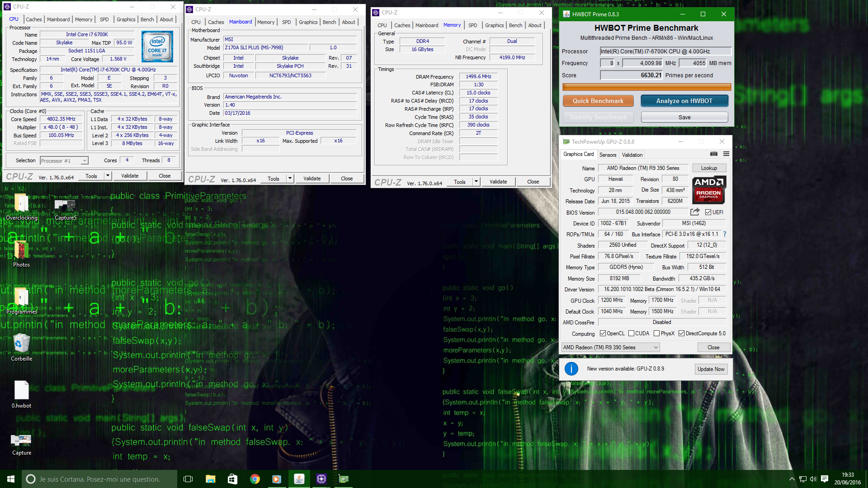The height and width of the screenshot is (488, 868).
Task: Expand Processor #1 selection dropdown
Action: tap(84, 161)
